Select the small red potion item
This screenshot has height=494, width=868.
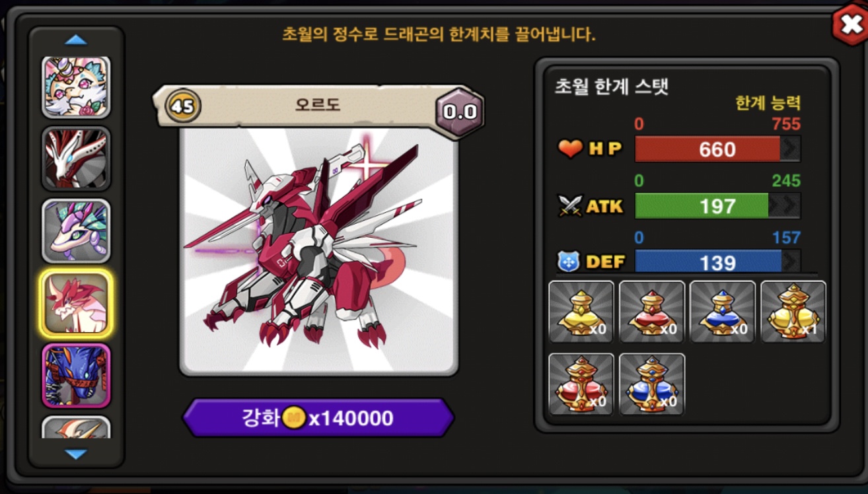click(x=652, y=312)
